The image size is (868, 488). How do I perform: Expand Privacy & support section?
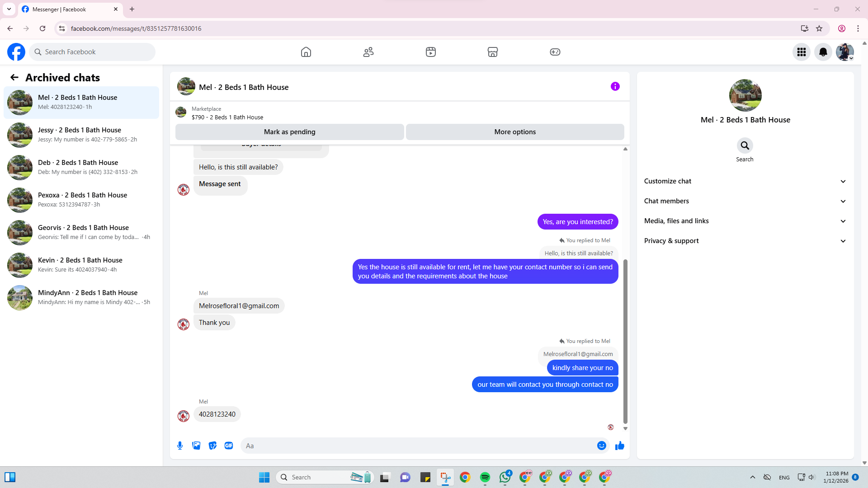pyautogui.click(x=745, y=241)
